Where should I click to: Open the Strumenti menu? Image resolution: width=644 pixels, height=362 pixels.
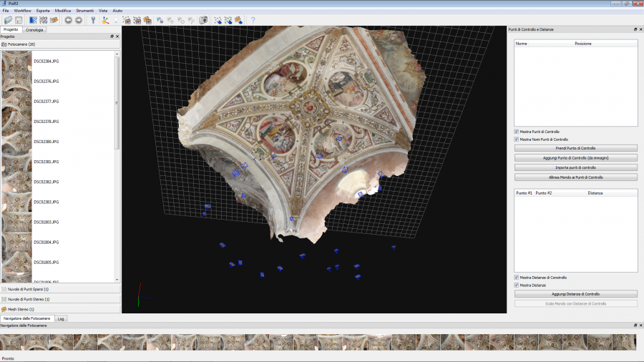pos(84,11)
